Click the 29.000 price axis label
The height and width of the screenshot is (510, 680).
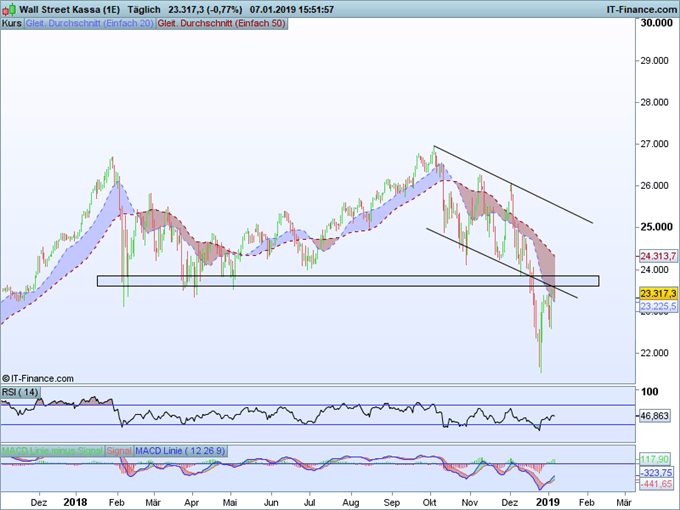(x=654, y=61)
